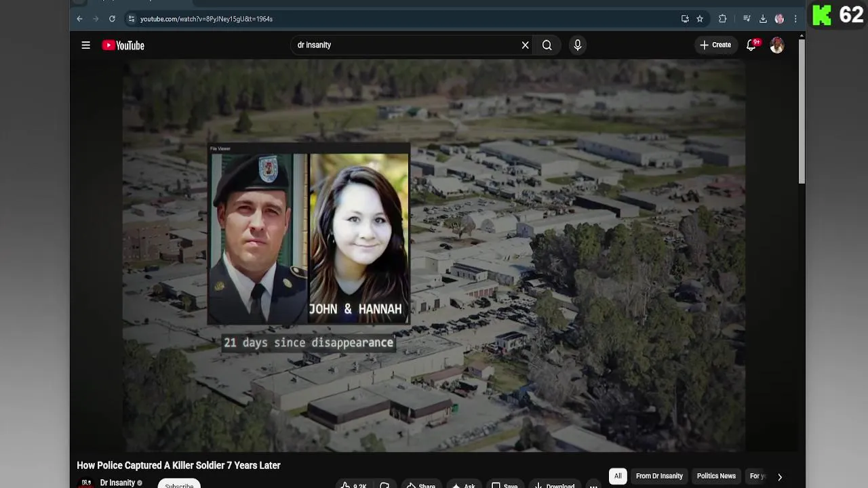Viewport: 868px width, 488px height.
Task: Click the youtube.com address bar URL
Action: click(206, 19)
